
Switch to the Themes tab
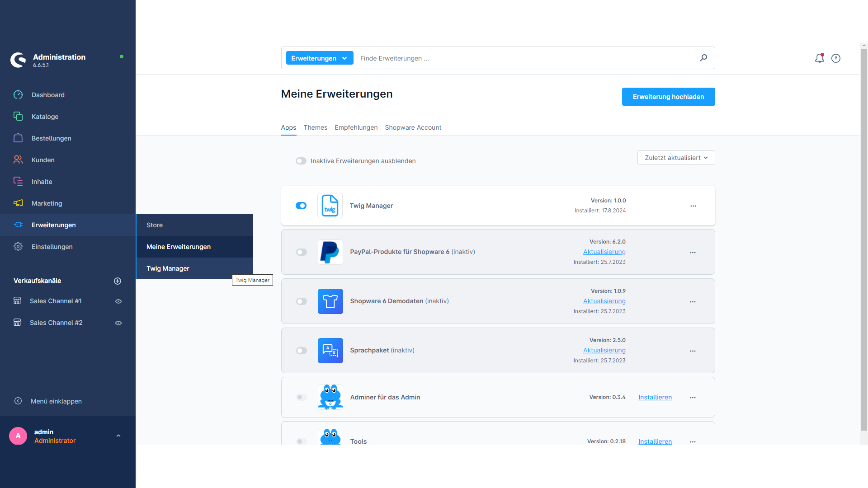click(x=315, y=127)
